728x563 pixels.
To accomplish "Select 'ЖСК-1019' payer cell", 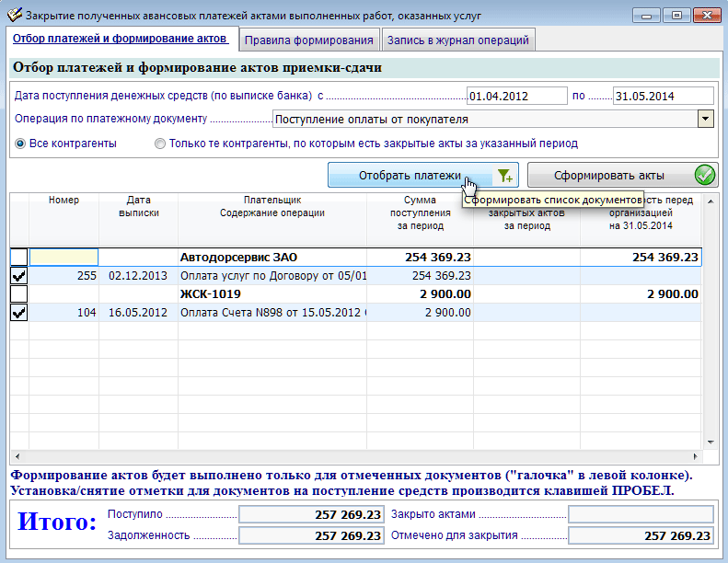I will click(272, 294).
